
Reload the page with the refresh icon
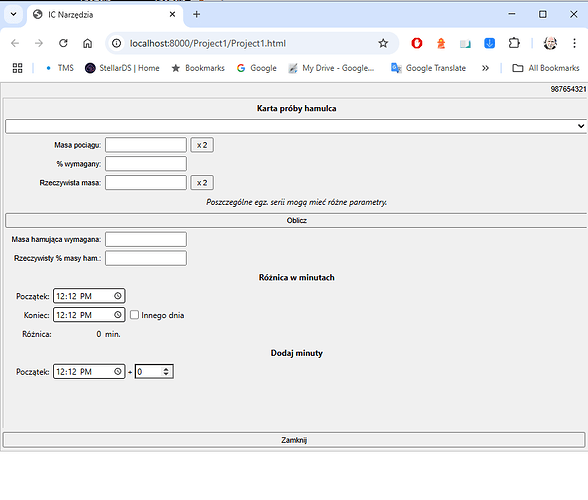(63, 44)
